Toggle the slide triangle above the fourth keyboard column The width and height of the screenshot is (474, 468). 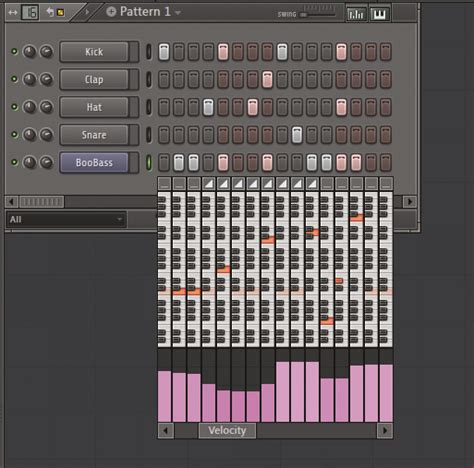pos(208,184)
